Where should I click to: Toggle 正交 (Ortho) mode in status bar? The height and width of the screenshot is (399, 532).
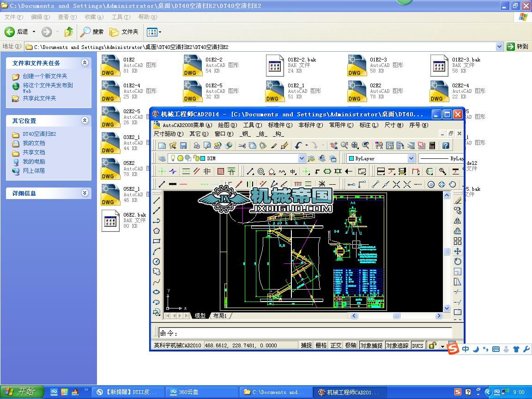336,345
